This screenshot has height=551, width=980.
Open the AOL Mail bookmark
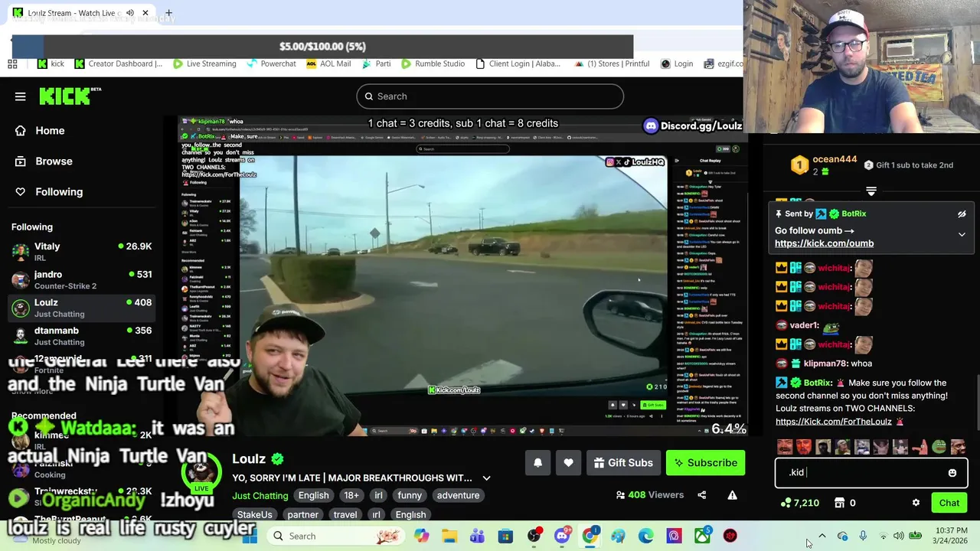tap(328, 64)
